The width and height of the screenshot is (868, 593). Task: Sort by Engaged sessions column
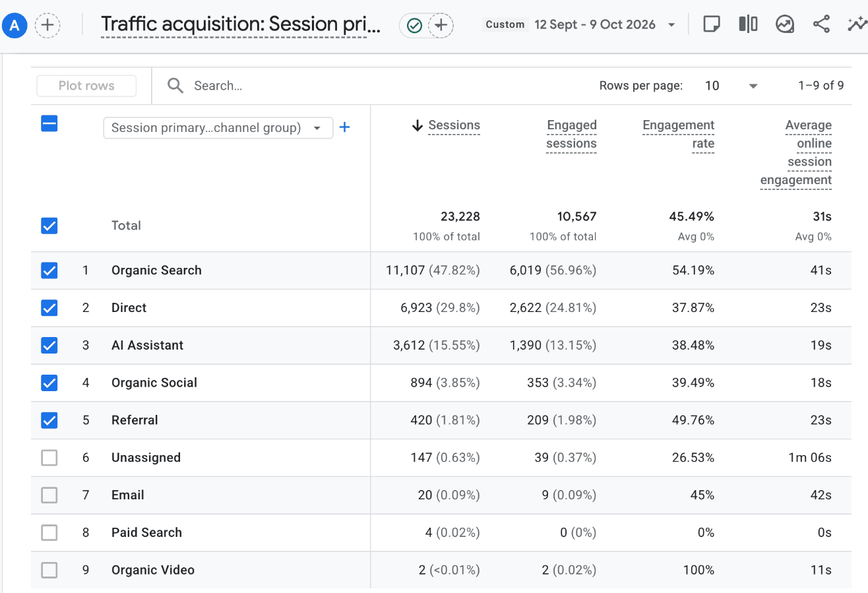(571, 135)
